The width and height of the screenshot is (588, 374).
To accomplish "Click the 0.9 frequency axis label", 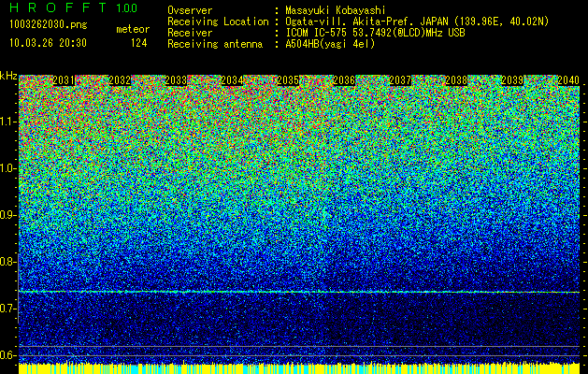I will [7, 215].
